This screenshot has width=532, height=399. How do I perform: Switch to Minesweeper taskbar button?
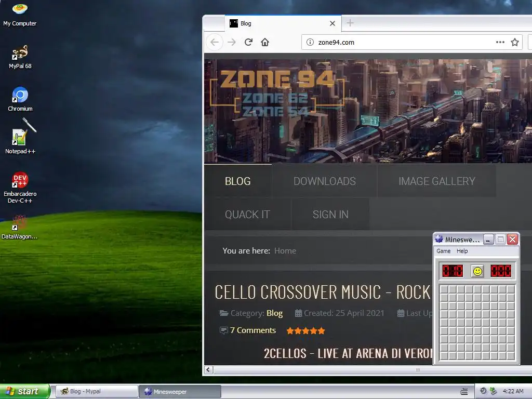coord(180,392)
